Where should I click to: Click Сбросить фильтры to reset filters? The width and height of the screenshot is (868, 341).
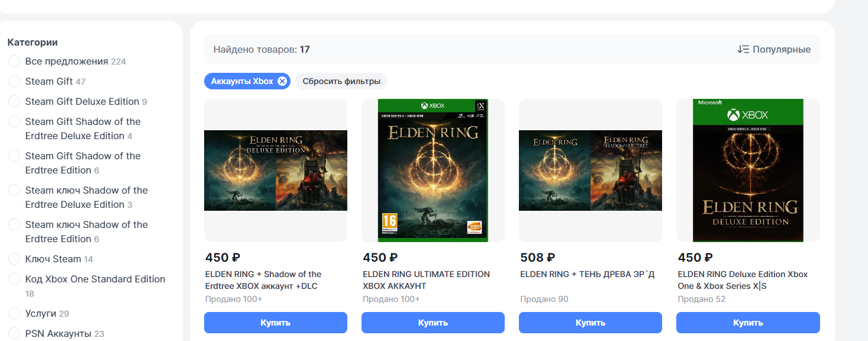341,81
